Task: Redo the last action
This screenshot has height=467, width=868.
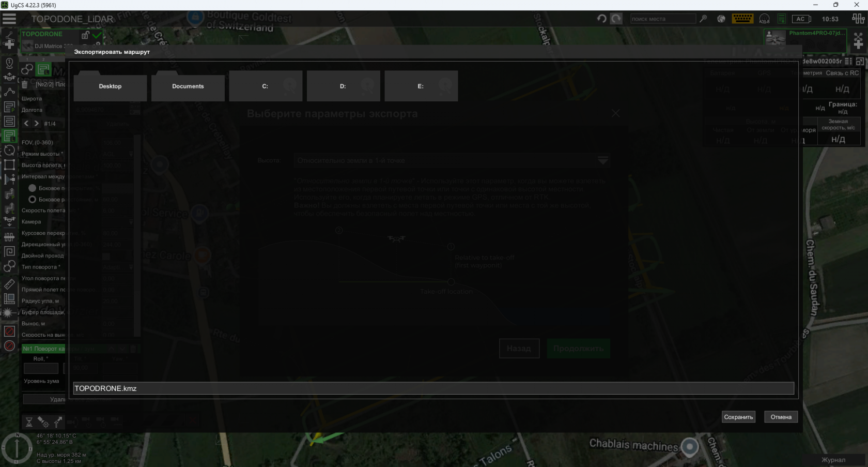Action: (x=616, y=19)
